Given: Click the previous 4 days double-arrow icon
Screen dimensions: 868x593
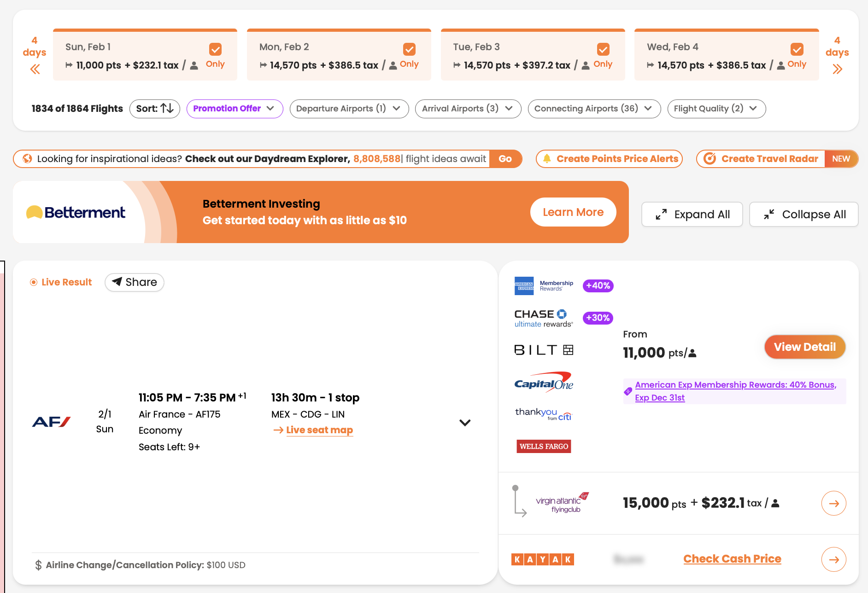Looking at the screenshot, I should (x=35, y=70).
